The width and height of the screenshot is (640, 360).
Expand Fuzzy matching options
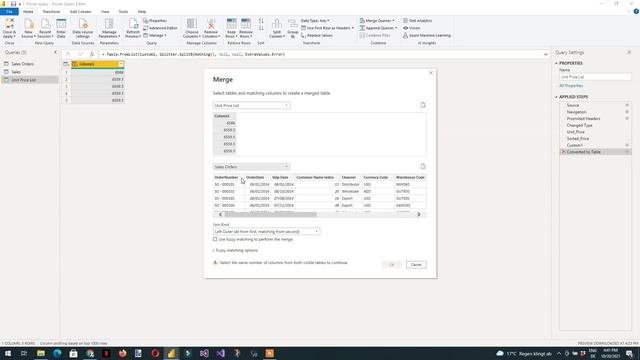point(236,250)
